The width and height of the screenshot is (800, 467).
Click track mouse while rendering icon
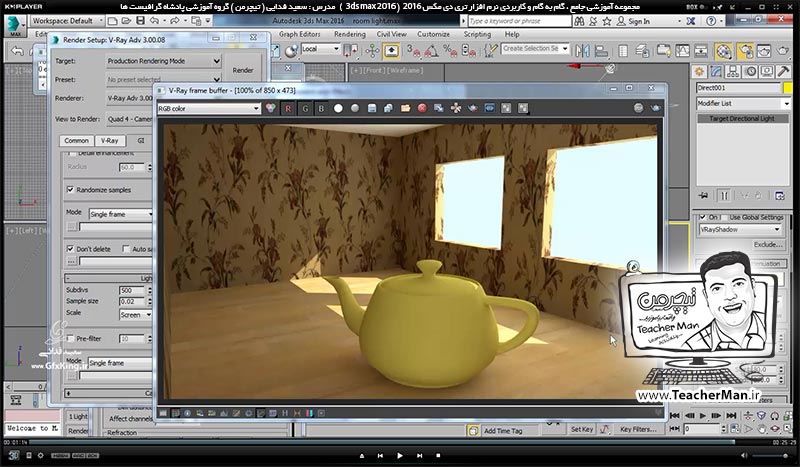pos(456,108)
